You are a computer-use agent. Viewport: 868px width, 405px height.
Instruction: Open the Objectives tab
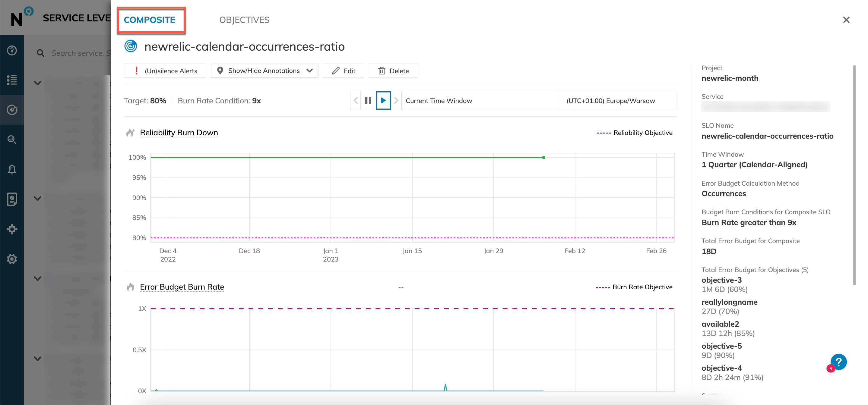(244, 20)
